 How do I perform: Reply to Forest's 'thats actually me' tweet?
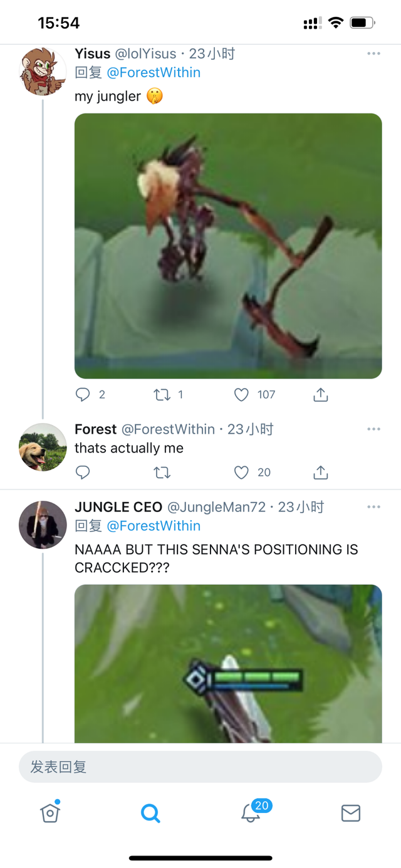[x=83, y=472]
